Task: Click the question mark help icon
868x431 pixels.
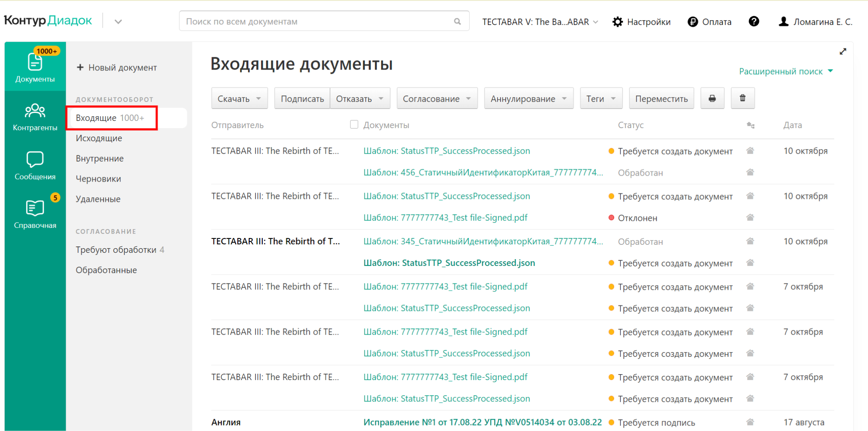Action: 754,22
